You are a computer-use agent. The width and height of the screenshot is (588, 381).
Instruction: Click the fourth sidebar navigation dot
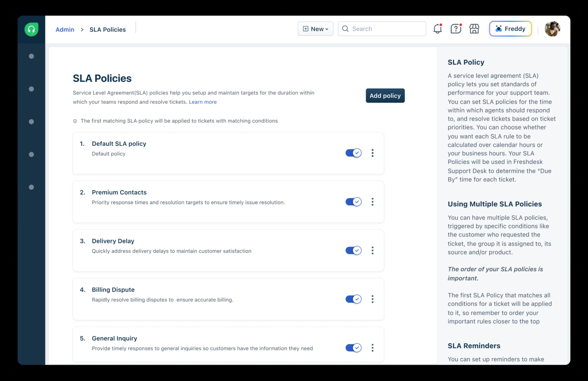(x=31, y=154)
